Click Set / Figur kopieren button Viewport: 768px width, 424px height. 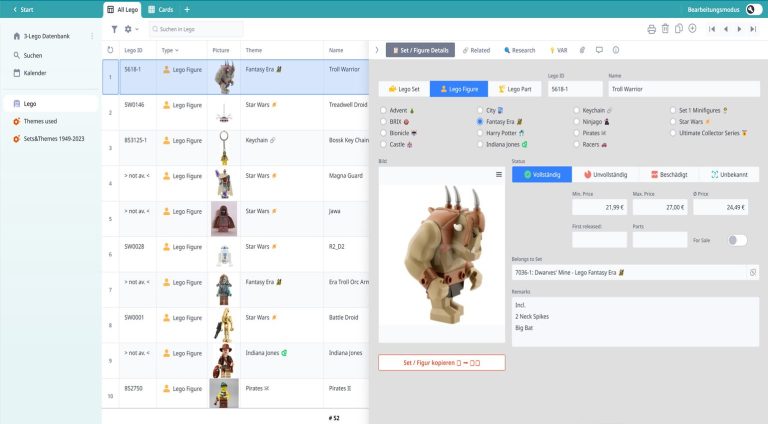pyautogui.click(x=441, y=363)
